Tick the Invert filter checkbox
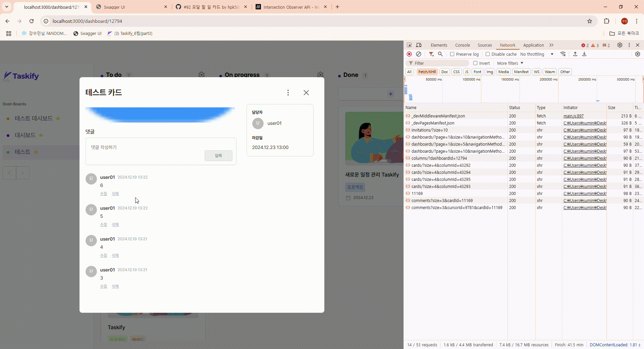 (x=475, y=63)
